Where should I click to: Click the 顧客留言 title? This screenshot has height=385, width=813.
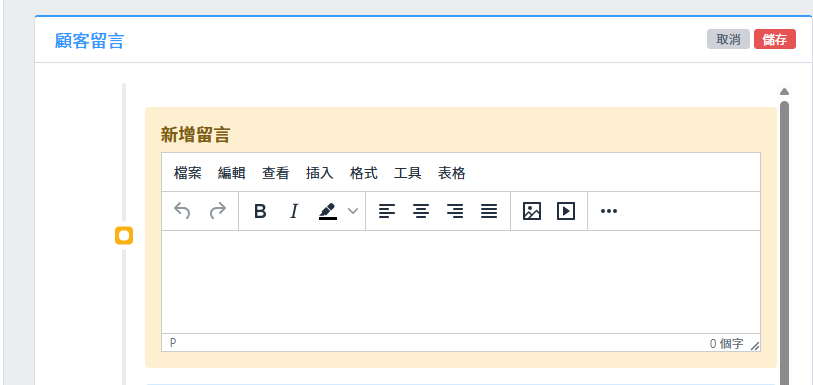(x=90, y=40)
